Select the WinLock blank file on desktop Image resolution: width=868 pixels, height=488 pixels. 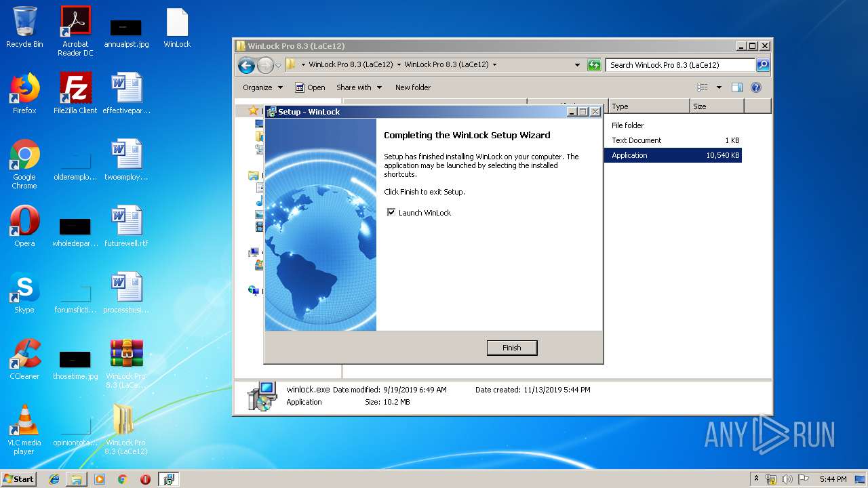click(177, 28)
